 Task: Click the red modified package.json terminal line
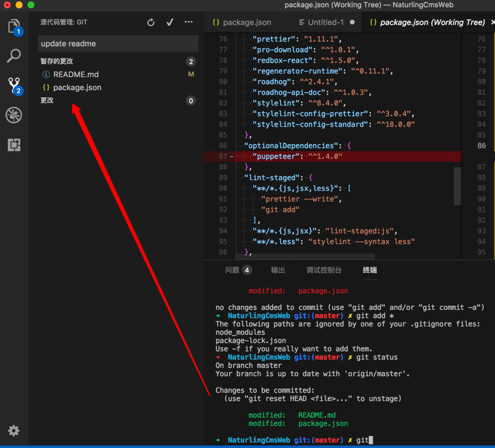(x=298, y=290)
